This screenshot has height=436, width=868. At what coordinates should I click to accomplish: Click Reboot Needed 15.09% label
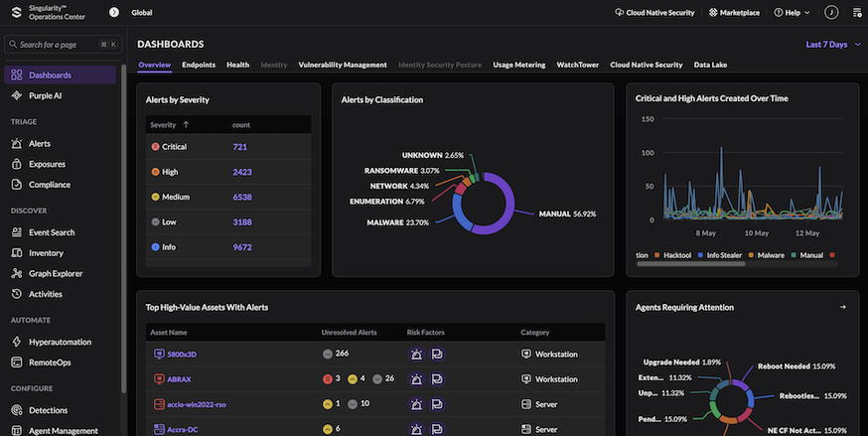[796, 366]
